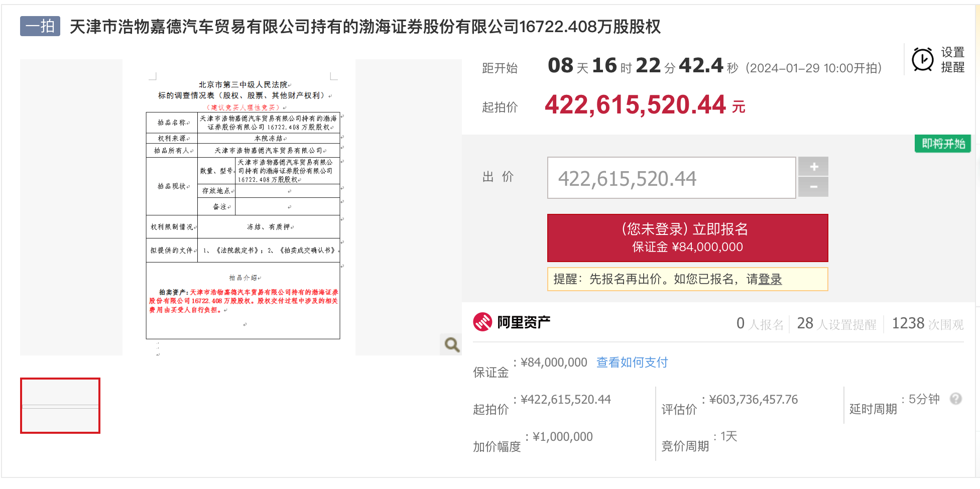Click the starting price 422,615,520.44 元
The height and width of the screenshot is (489, 980).
tap(645, 105)
